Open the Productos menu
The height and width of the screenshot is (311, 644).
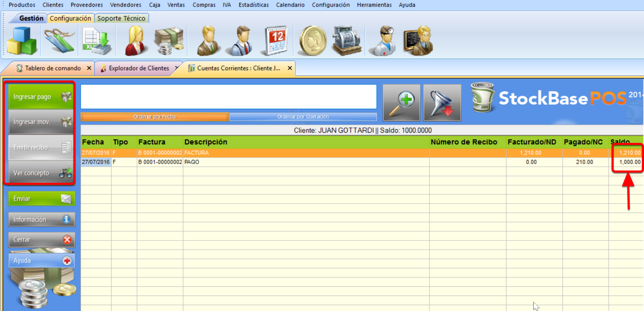(x=22, y=5)
